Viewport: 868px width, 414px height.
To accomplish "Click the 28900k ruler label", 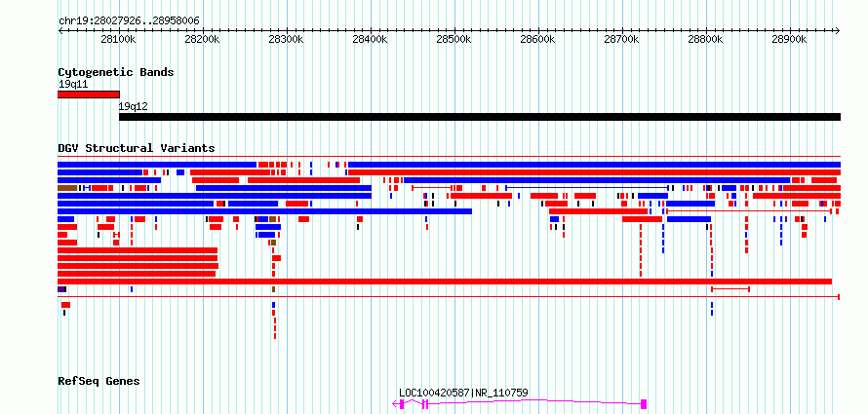I will (x=788, y=40).
